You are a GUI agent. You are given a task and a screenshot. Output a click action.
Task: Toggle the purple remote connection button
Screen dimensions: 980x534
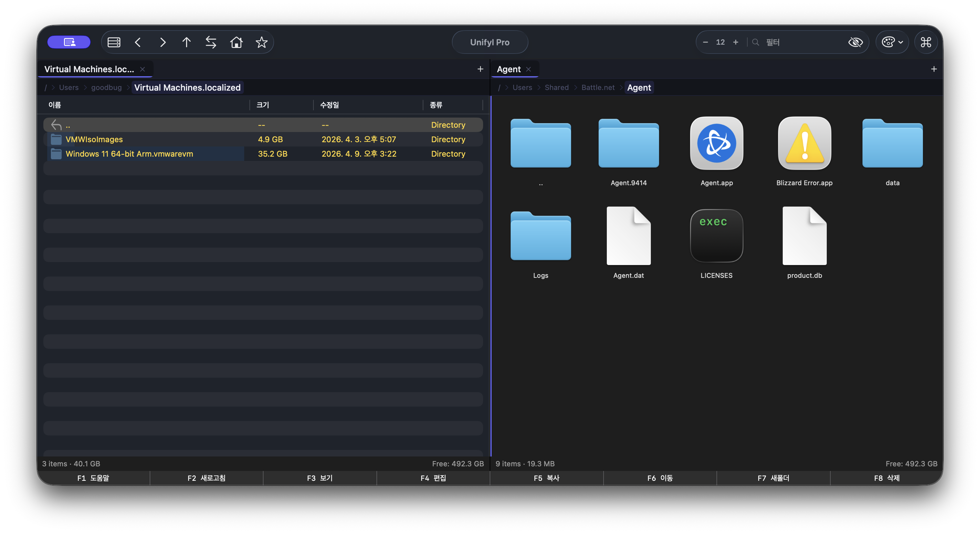pyautogui.click(x=69, y=42)
